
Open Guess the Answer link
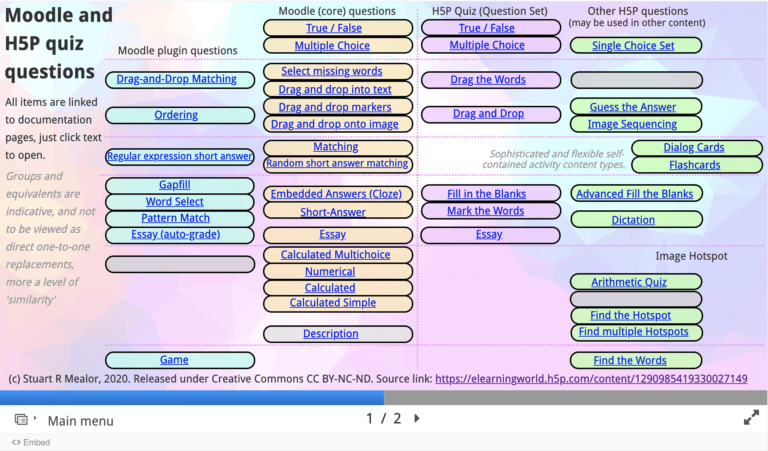pos(632,107)
